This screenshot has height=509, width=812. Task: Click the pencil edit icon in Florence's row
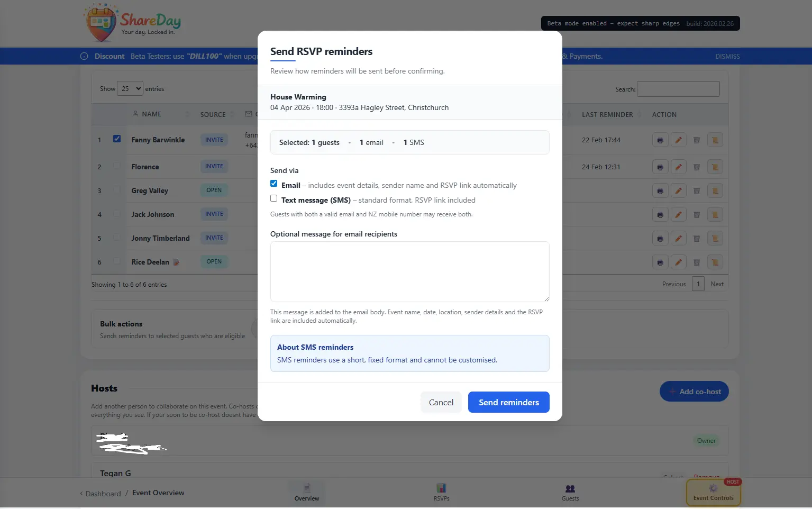[678, 167]
